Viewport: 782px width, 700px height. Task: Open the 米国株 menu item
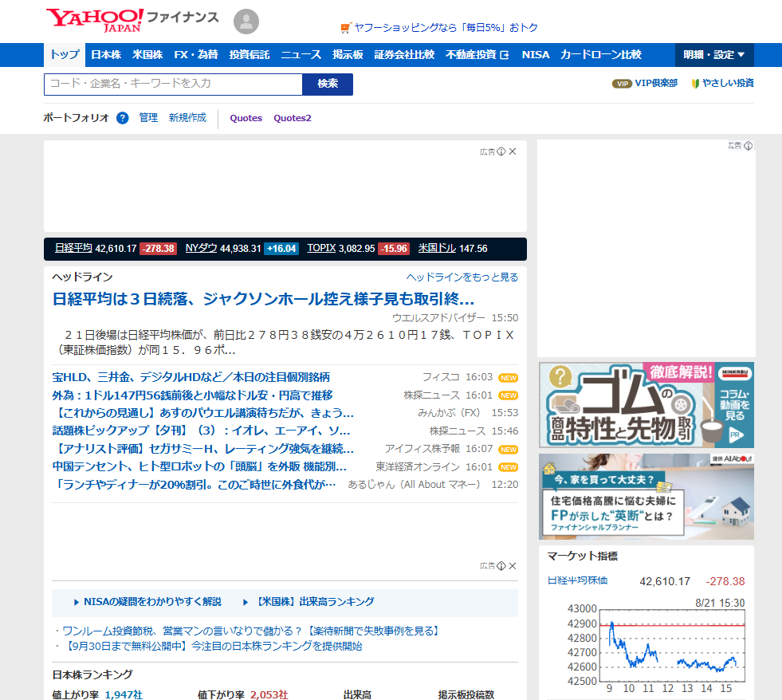[x=147, y=55]
